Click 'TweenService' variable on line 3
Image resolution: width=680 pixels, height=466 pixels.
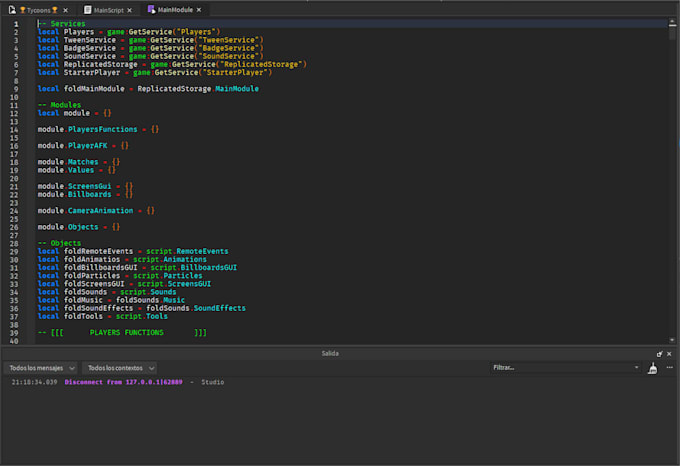[x=90, y=40]
